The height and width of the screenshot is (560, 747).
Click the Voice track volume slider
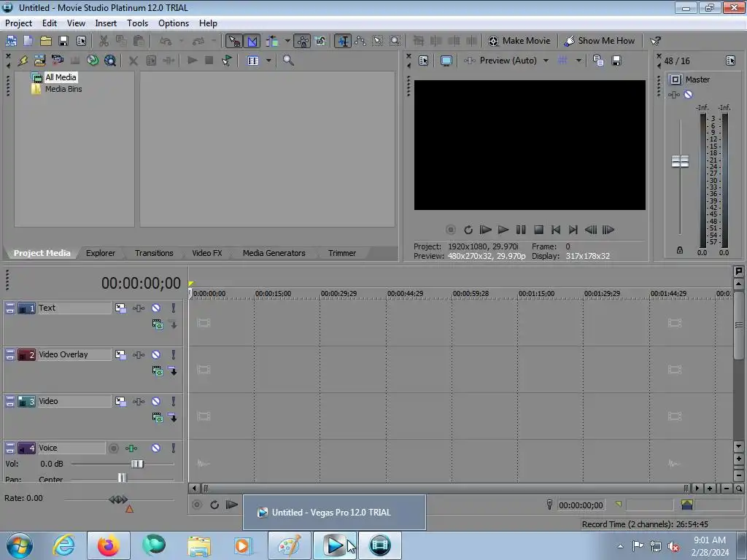[x=137, y=464]
